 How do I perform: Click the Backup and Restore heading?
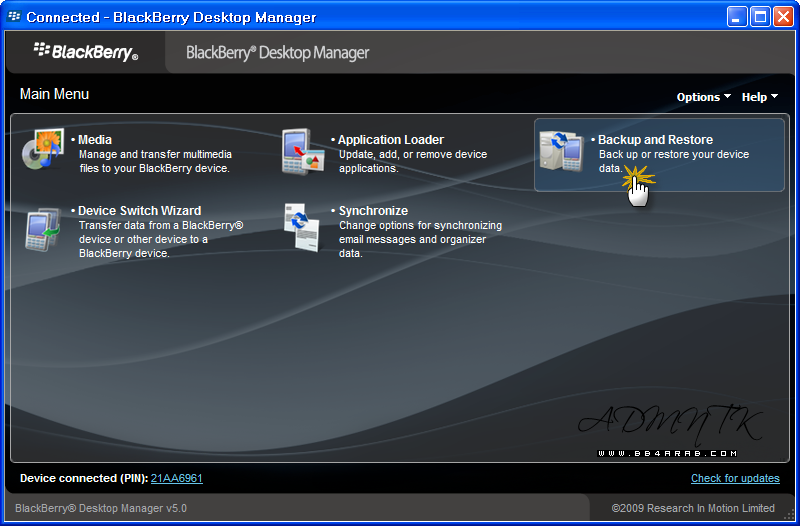[655, 140]
